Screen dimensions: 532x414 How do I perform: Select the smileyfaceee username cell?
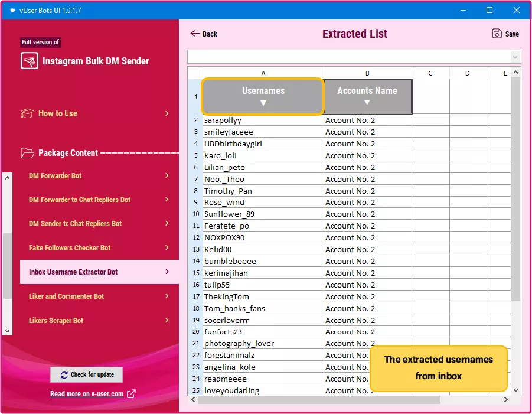pyautogui.click(x=263, y=132)
